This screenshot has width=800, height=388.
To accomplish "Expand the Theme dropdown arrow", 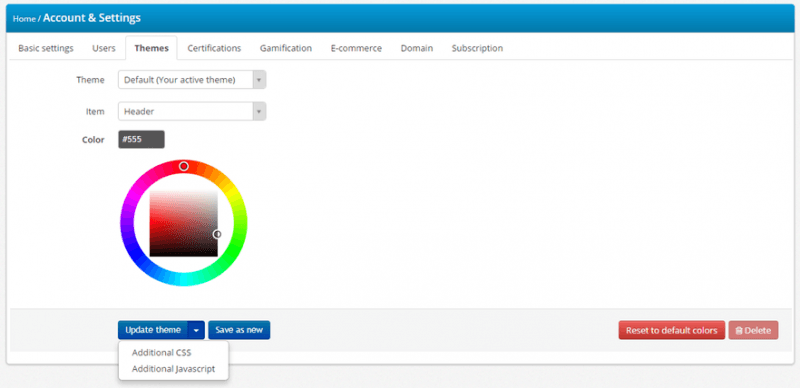I will [259, 80].
